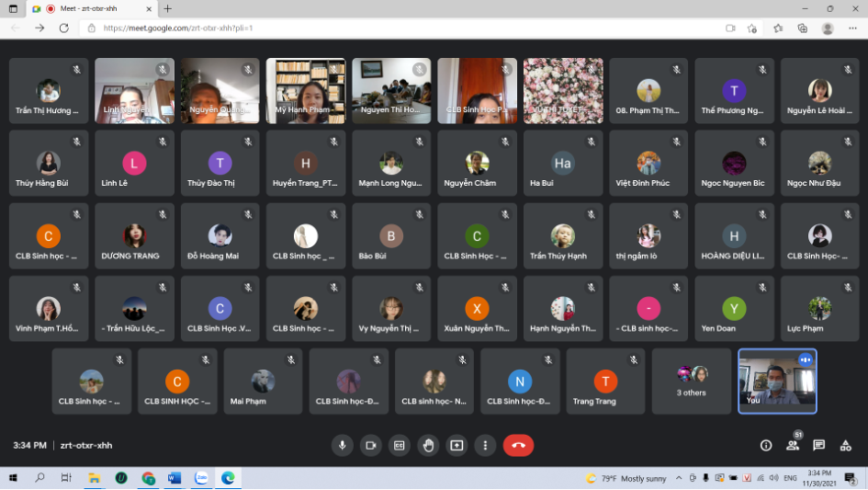Toggle the microphone in the call controls
The width and height of the screenshot is (868, 490).
(x=343, y=445)
